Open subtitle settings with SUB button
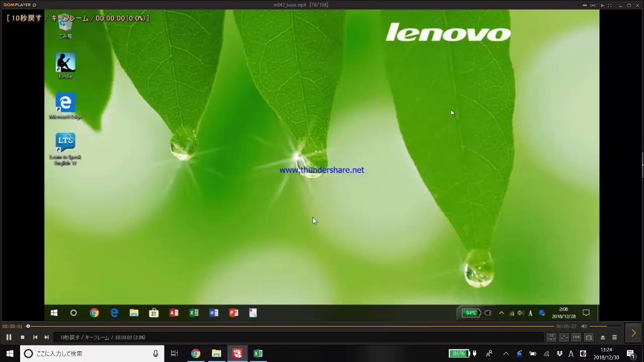Image resolution: width=644 pixels, height=362 pixels. [576, 337]
